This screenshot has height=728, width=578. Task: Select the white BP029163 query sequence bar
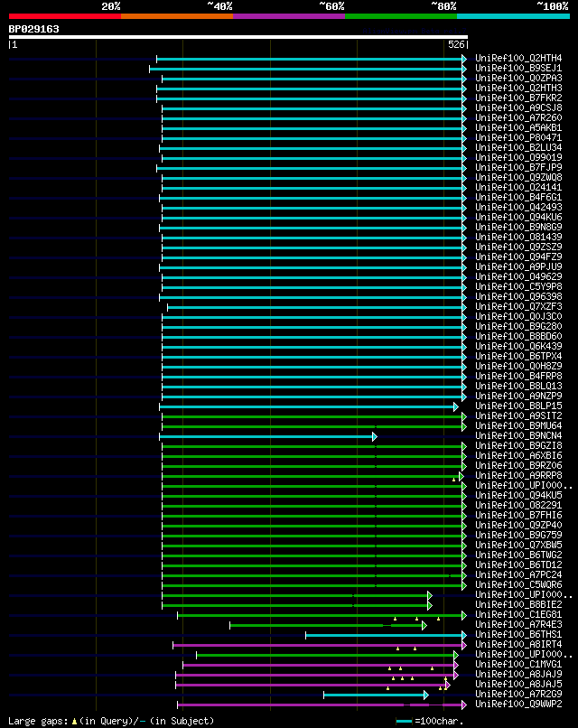238,37
